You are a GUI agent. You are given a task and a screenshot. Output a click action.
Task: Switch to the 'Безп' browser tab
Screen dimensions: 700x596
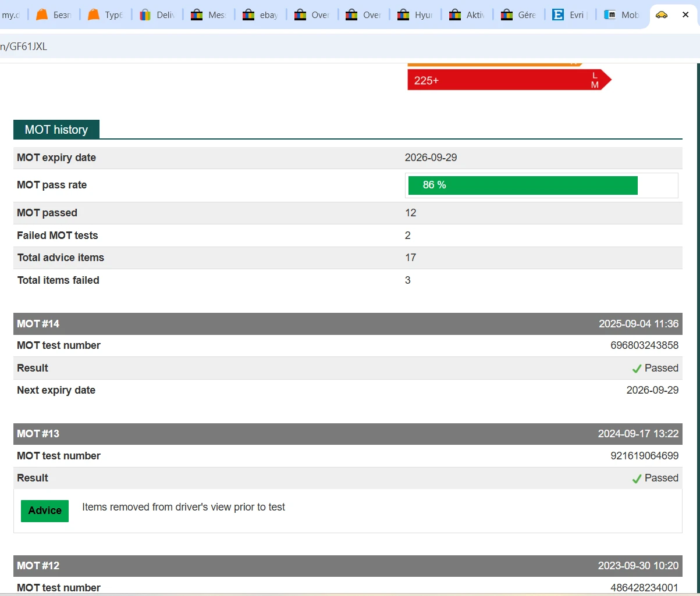pyautogui.click(x=54, y=15)
